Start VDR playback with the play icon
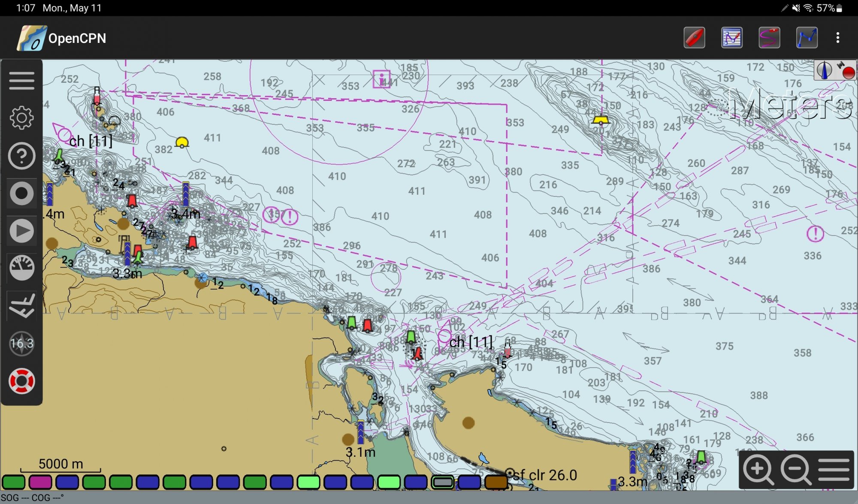Viewport: 858px width, 504px height. pyautogui.click(x=21, y=231)
